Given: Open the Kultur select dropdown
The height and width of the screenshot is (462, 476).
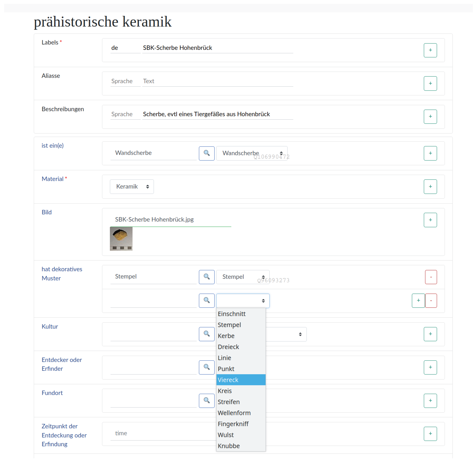Looking at the screenshot, I should click(287, 334).
